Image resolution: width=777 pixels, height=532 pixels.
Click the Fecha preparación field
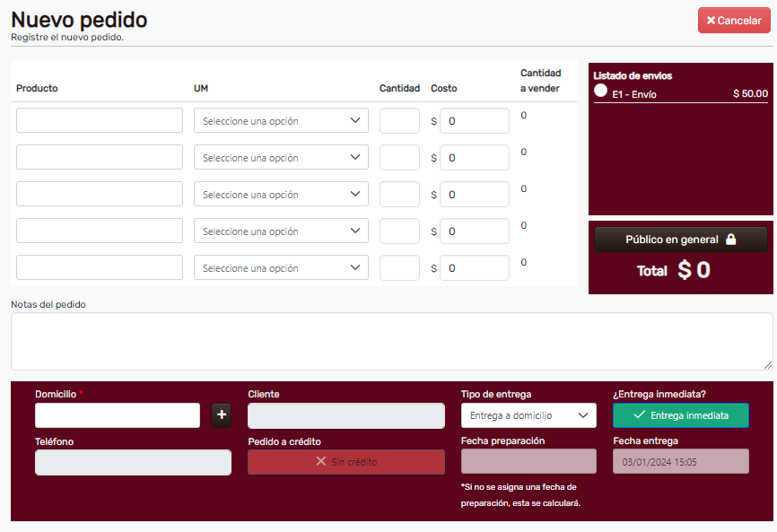click(528, 462)
